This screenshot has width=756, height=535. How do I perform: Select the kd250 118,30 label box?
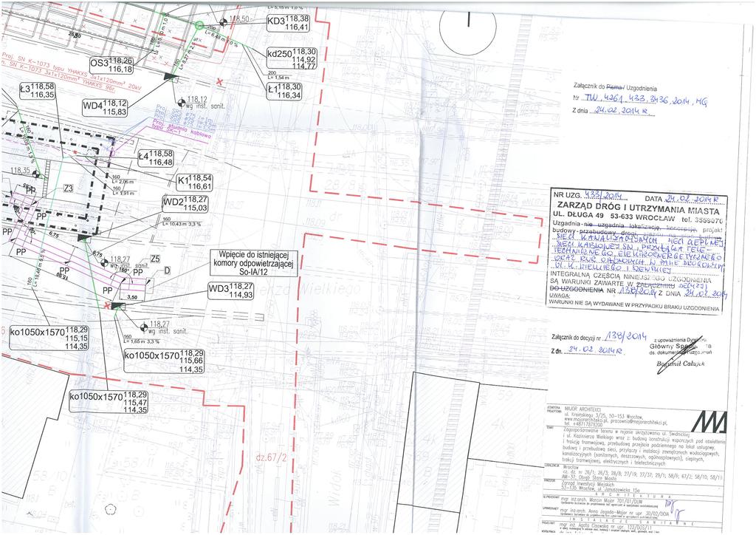click(x=292, y=59)
